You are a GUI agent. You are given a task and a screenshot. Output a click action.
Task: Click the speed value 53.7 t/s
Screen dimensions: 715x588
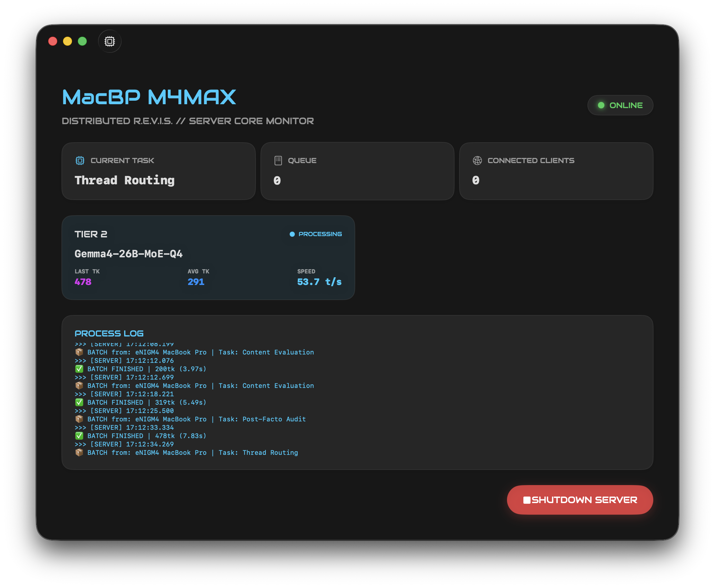click(319, 282)
